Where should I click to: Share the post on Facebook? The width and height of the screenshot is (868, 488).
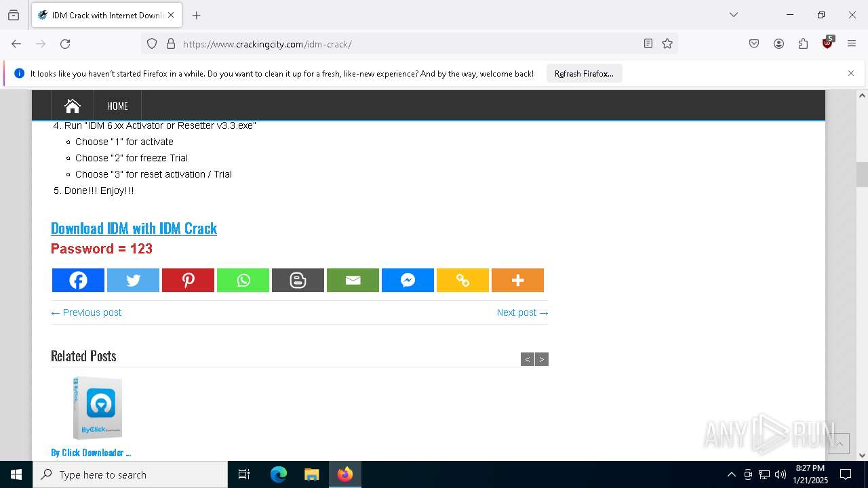78,281
